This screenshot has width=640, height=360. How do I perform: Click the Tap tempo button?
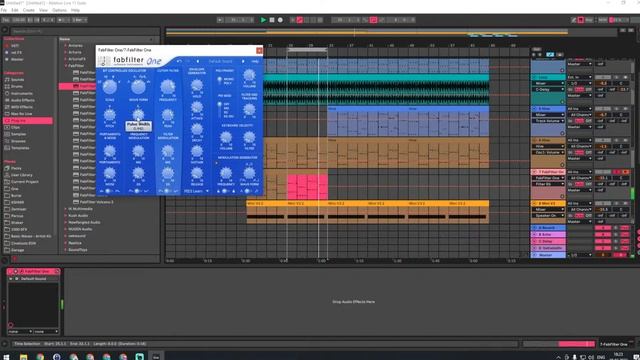6,20
